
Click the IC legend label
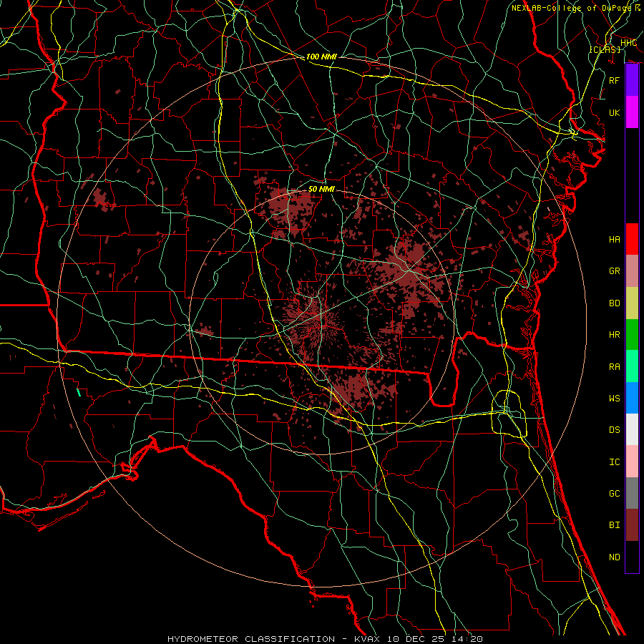click(x=614, y=462)
